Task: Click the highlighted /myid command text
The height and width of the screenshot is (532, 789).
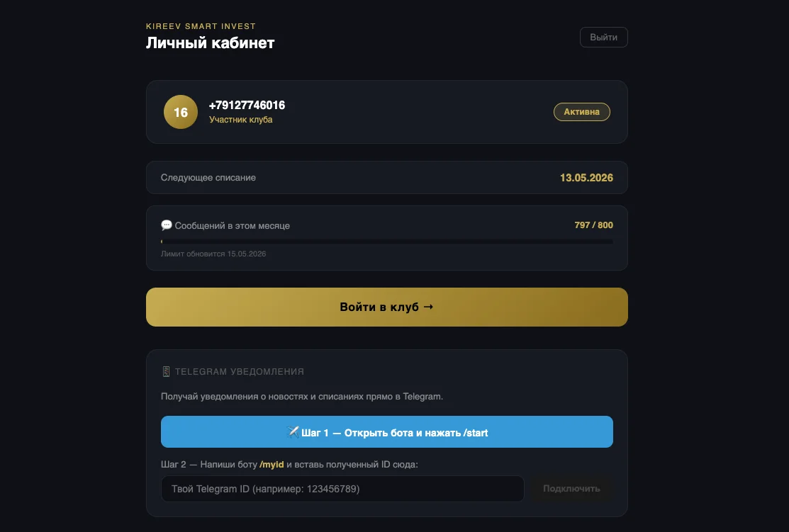Action: pyautogui.click(x=272, y=465)
